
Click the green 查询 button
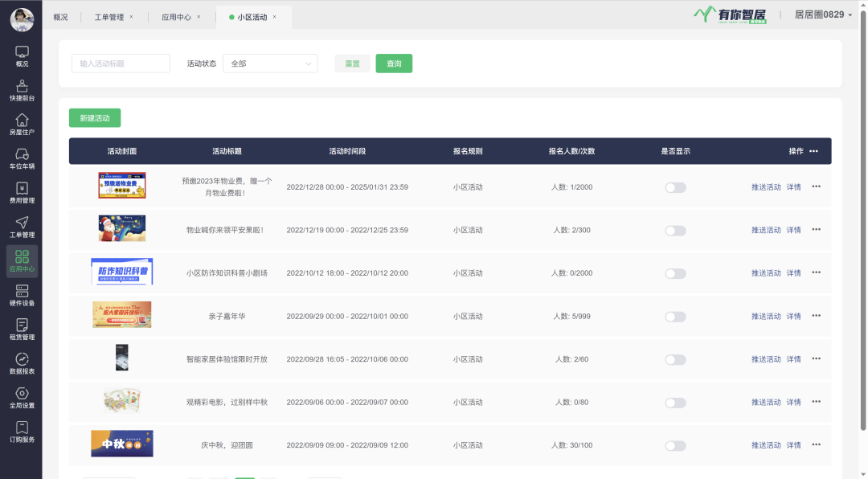pos(394,63)
